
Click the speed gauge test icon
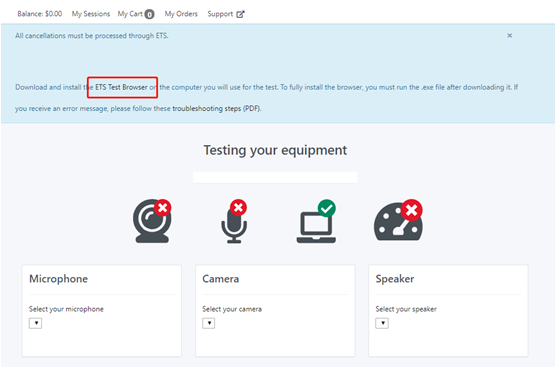(398, 220)
